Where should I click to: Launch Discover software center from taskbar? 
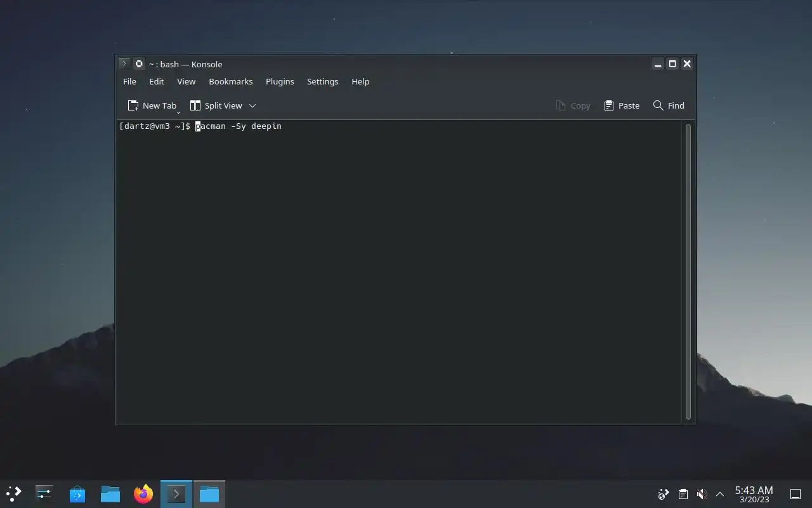pyautogui.click(x=77, y=493)
